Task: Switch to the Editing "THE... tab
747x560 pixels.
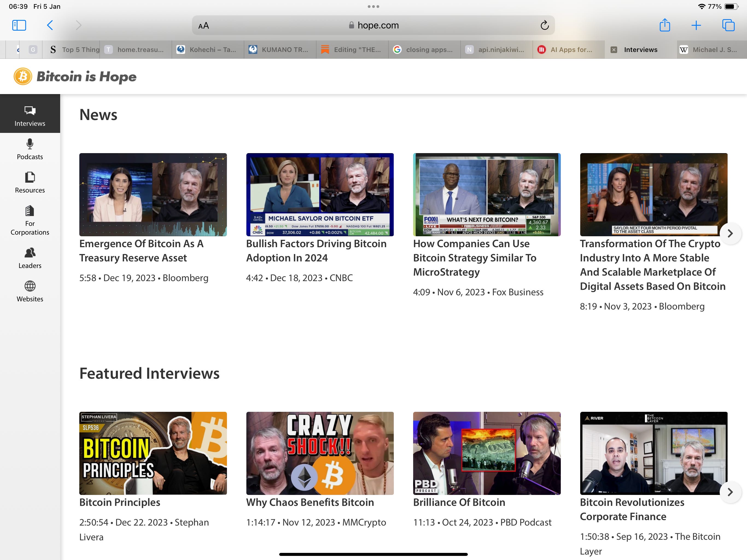Action: pos(352,50)
